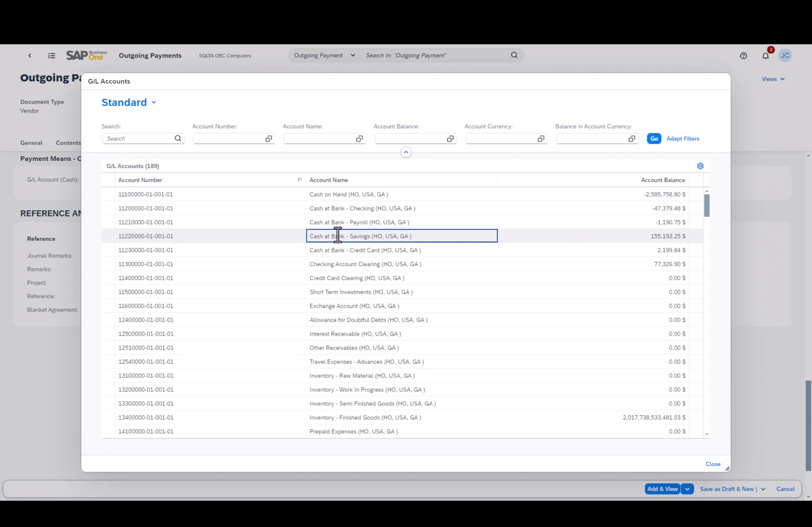
Task: Collapse the filter bar with the chevron
Action: 406,152
